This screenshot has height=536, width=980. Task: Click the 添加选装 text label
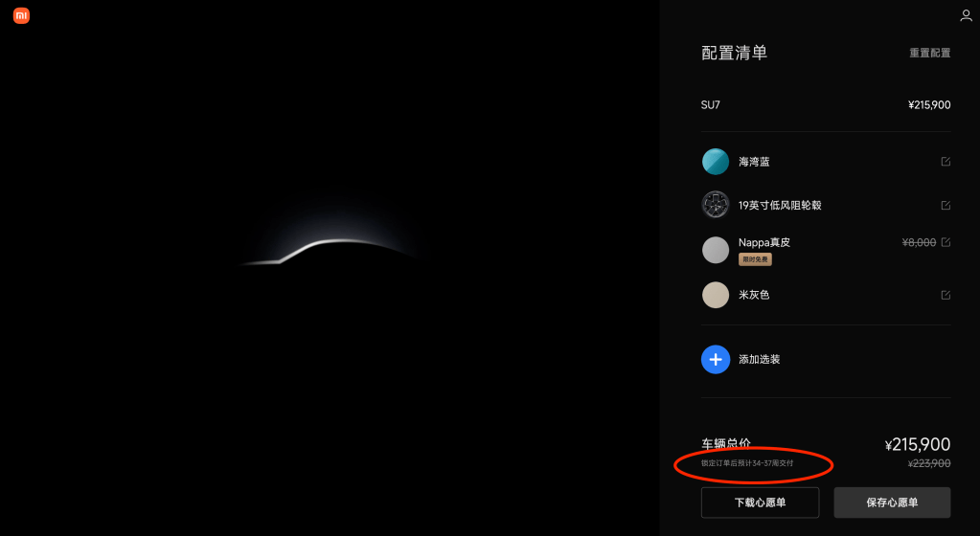(759, 360)
